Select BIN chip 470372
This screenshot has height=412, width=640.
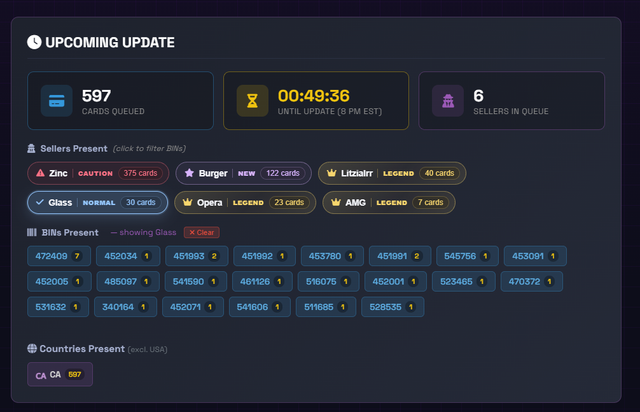pos(531,281)
